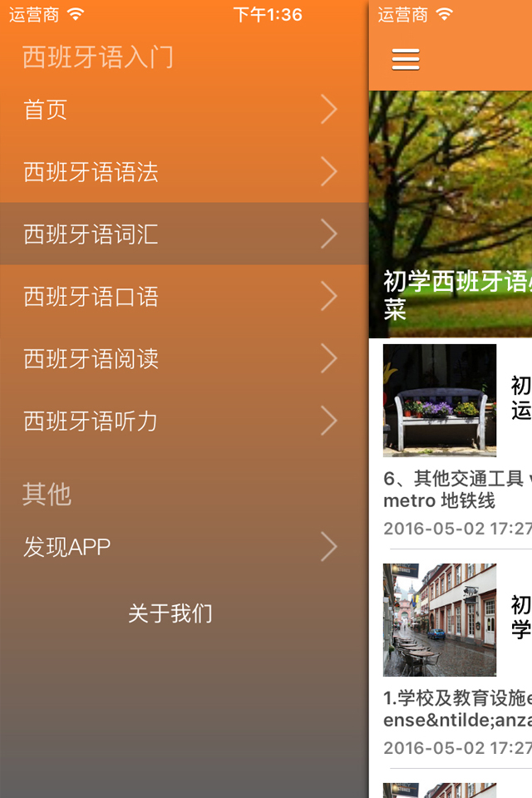Tap the Wi-Fi status icon in left status bar
The image size is (532, 798).
click(x=76, y=15)
